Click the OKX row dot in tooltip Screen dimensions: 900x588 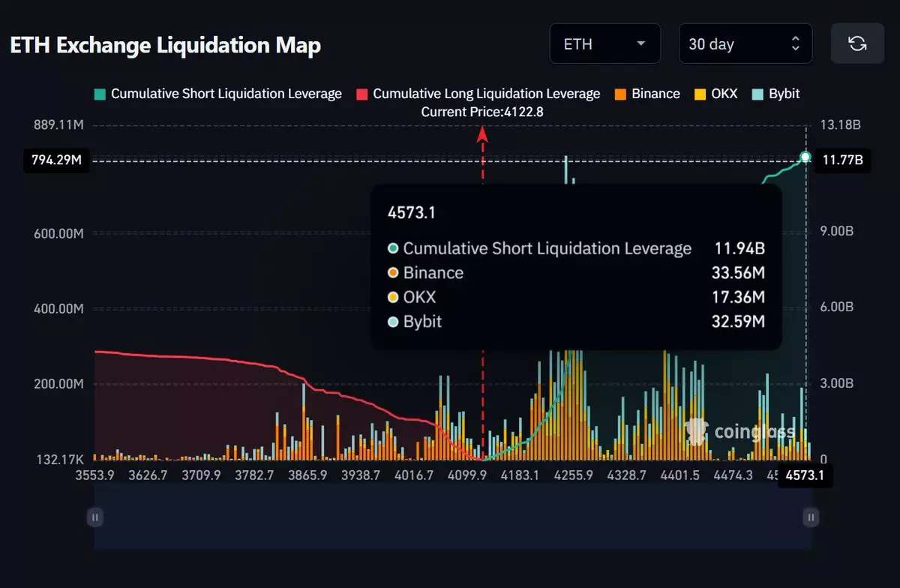[x=393, y=298]
